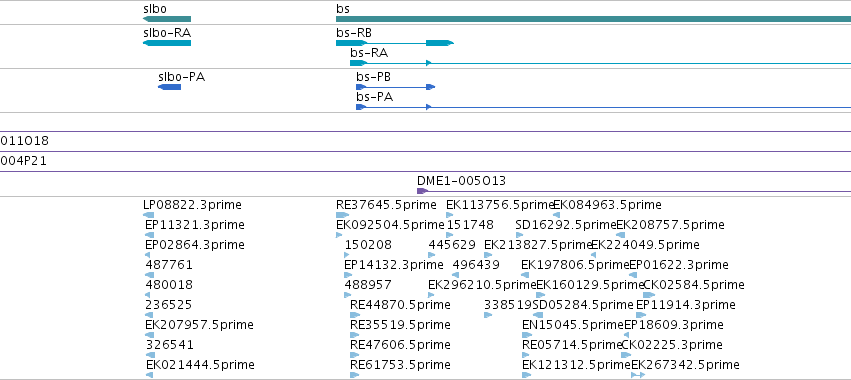
Task: Select the slbo-PA protein glyph
Action: tap(169, 87)
